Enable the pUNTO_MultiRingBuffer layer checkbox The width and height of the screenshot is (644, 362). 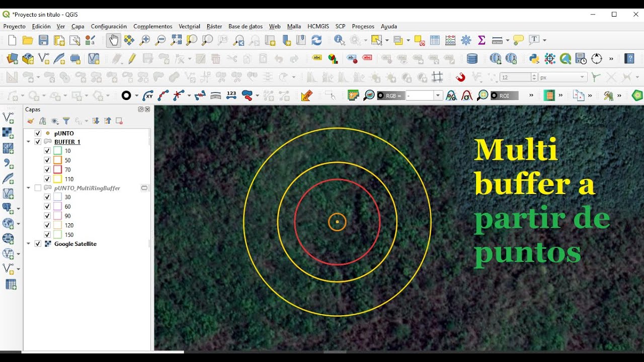coord(38,188)
